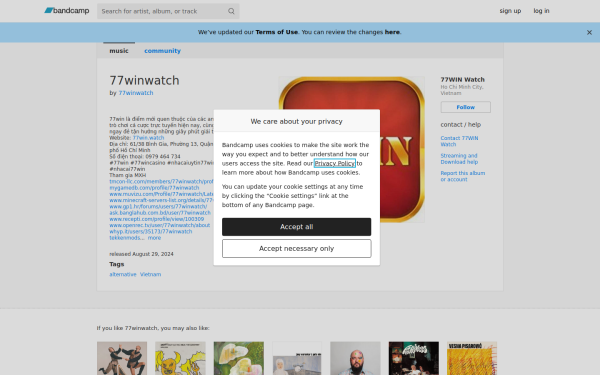
Task: Click Accept necessary only button
Action: point(297,248)
